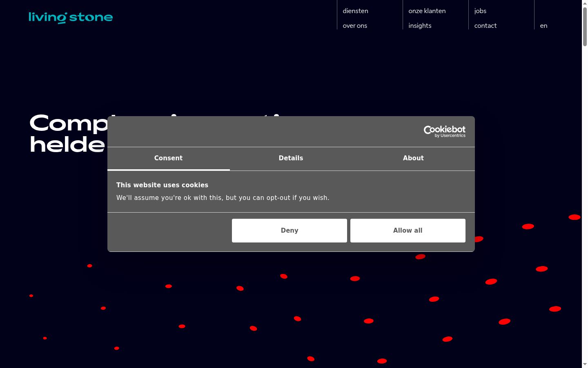Allow all cookies

point(408,231)
